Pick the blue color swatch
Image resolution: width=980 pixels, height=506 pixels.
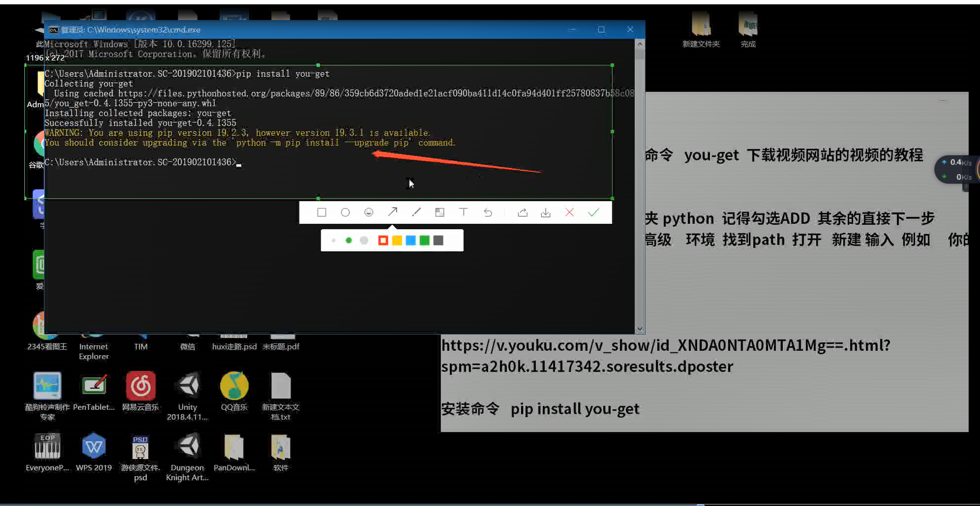click(411, 241)
